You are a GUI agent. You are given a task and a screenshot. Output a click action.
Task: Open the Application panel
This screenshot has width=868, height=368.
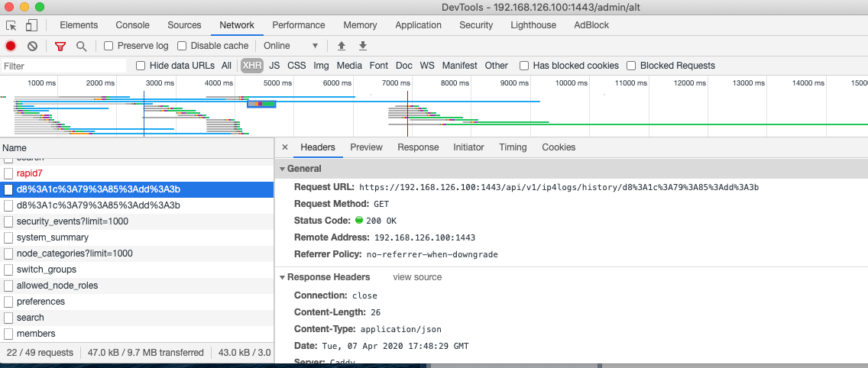[x=419, y=25]
